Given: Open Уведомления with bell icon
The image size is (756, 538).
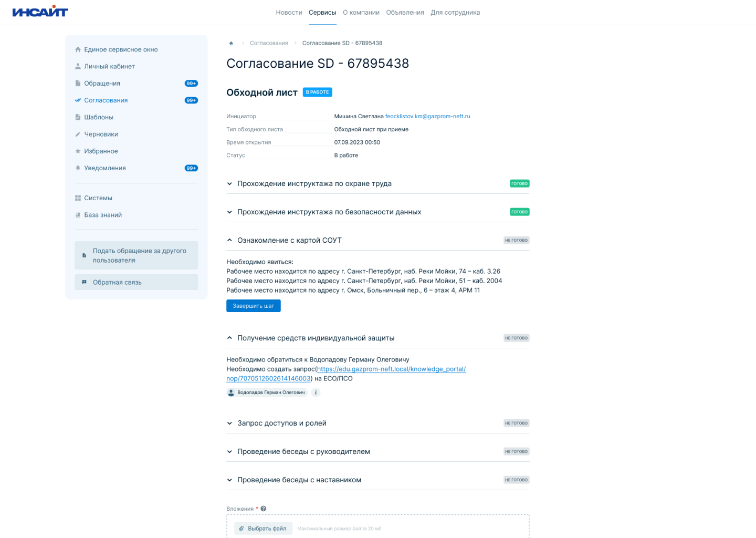Looking at the screenshot, I should click(x=104, y=168).
